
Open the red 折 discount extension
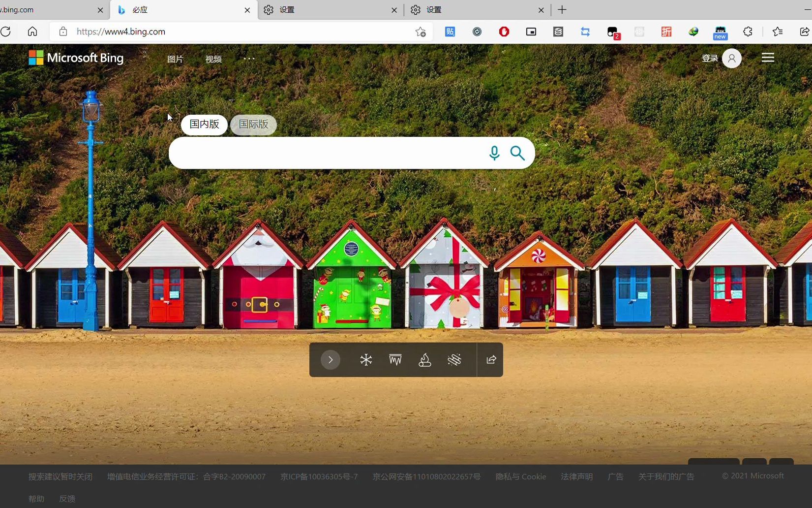(666, 32)
